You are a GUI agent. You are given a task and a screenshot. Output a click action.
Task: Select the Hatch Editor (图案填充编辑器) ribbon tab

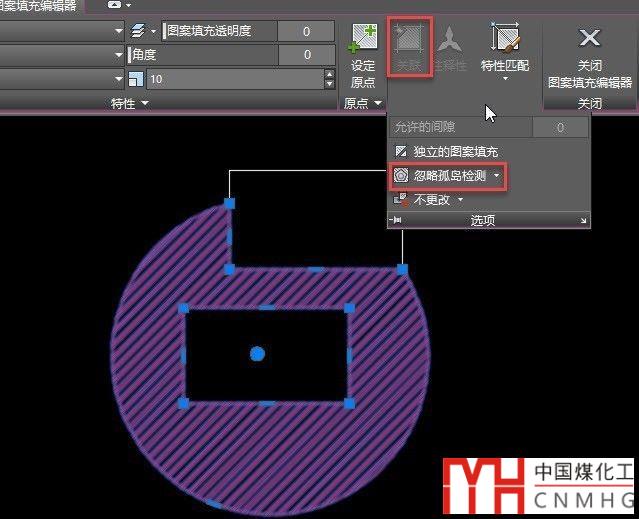coord(40,5)
